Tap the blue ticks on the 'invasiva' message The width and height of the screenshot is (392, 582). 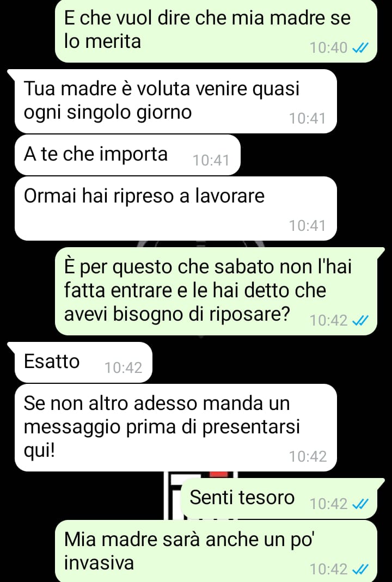coord(360,569)
